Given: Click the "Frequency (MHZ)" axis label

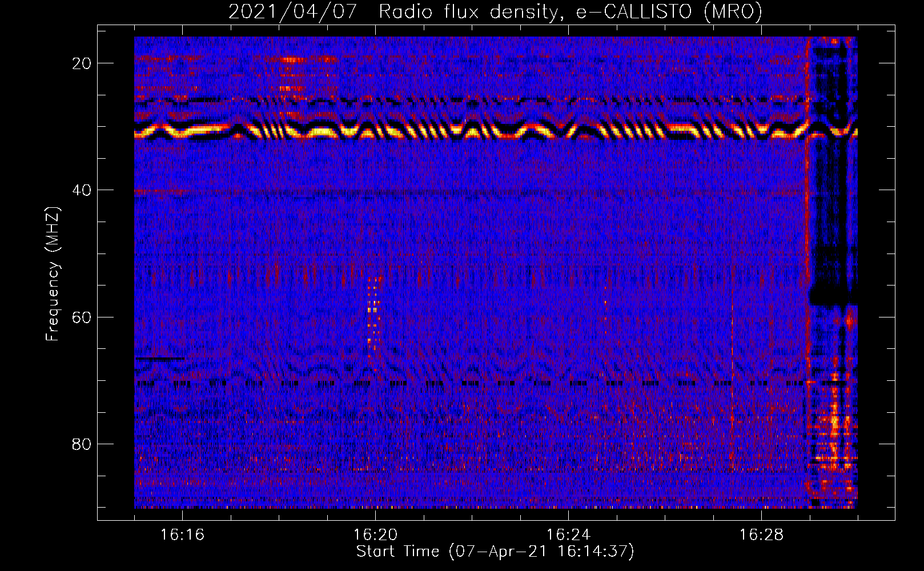Looking at the screenshot, I should pyautogui.click(x=53, y=274).
